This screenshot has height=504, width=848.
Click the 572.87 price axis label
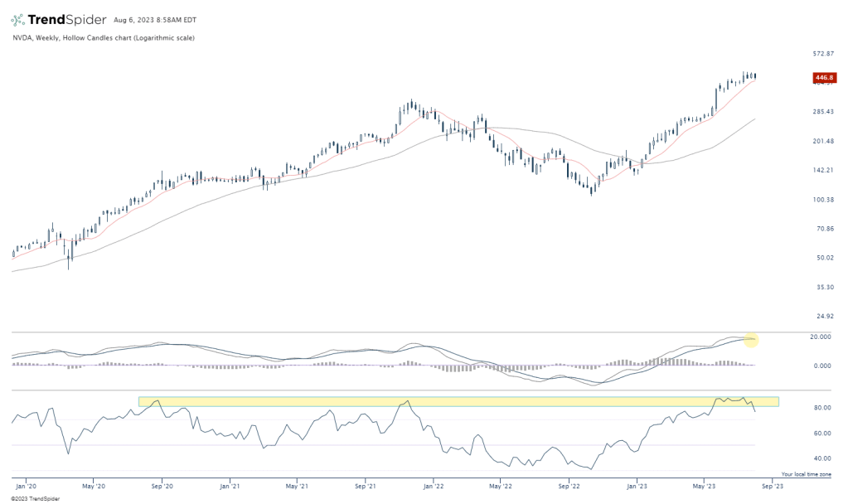pyautogui.click(x=822, y=53)
